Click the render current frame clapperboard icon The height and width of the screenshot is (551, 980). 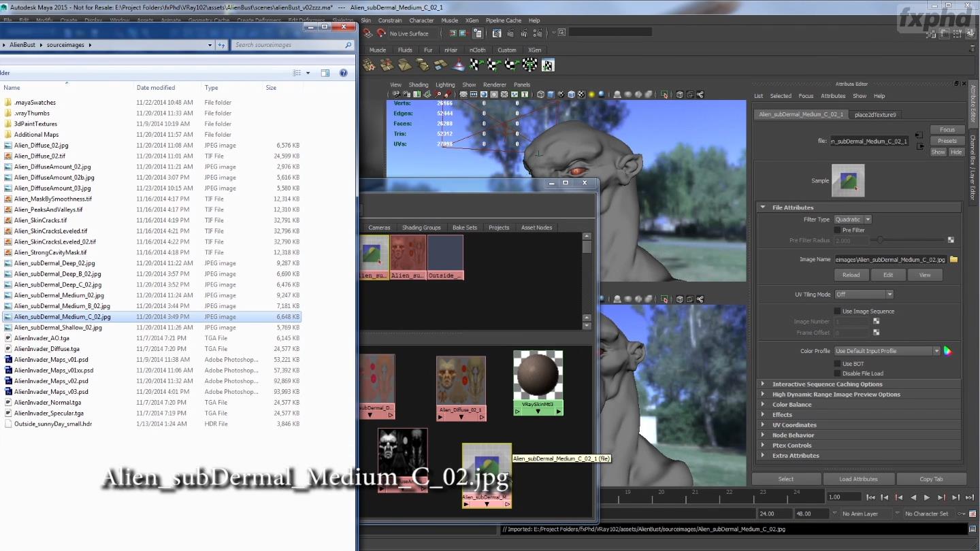click(510, 33)
